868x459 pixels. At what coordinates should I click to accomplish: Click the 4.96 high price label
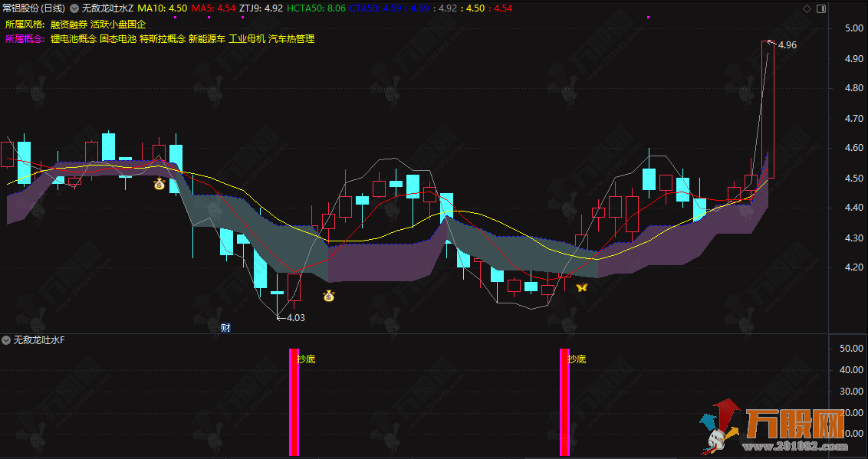[787, 45]
